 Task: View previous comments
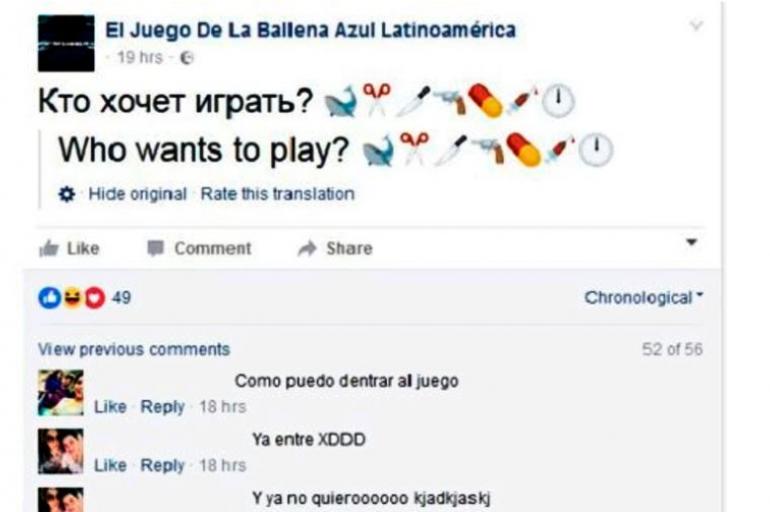pyautogui.click(x=134, y=349)
